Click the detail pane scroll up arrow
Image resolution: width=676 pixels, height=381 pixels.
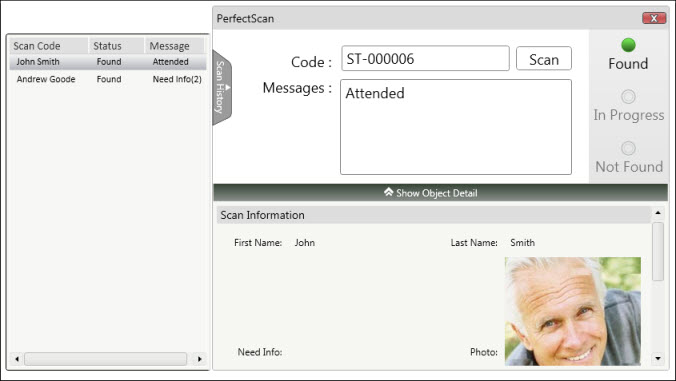[x=657, y=212]
